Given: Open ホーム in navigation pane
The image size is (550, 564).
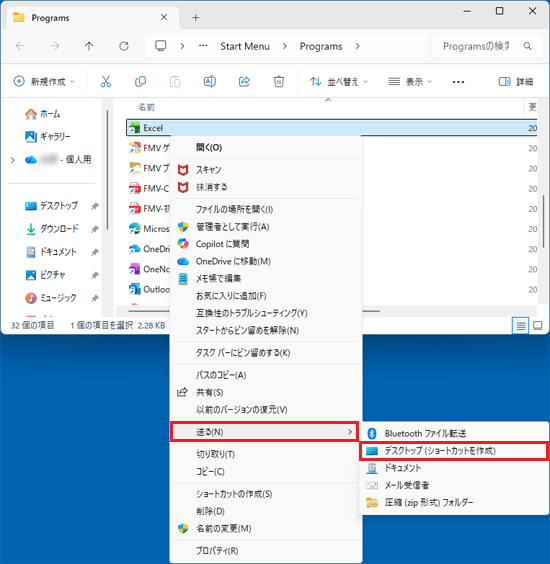Looking at the screenshot, I should [43, 114].
